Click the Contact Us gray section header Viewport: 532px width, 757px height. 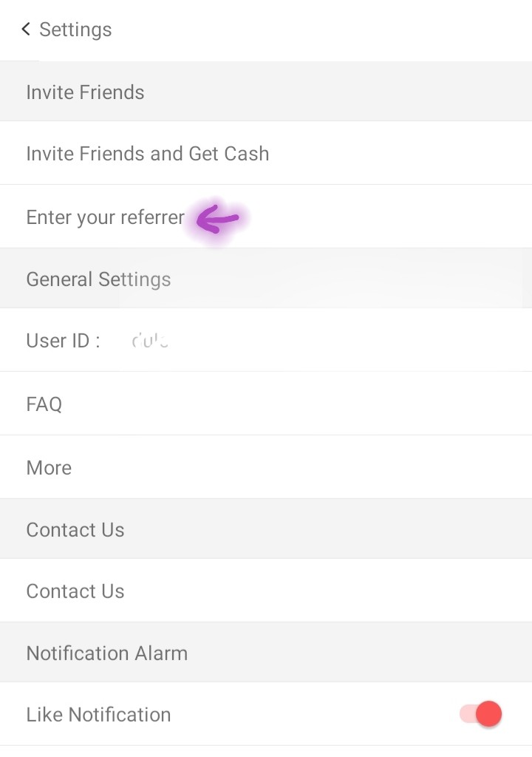[x=75, y=530]
